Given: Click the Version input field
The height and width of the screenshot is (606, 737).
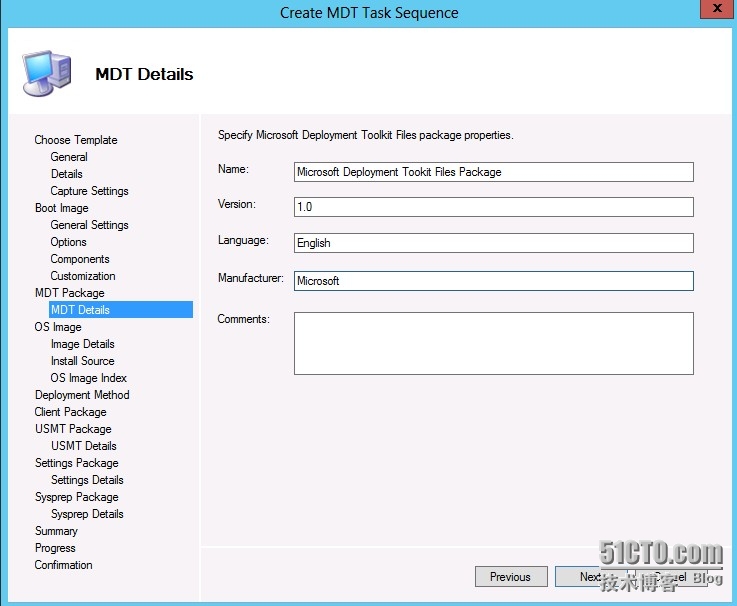Looking at the screenshot, I should coord(494,207).
